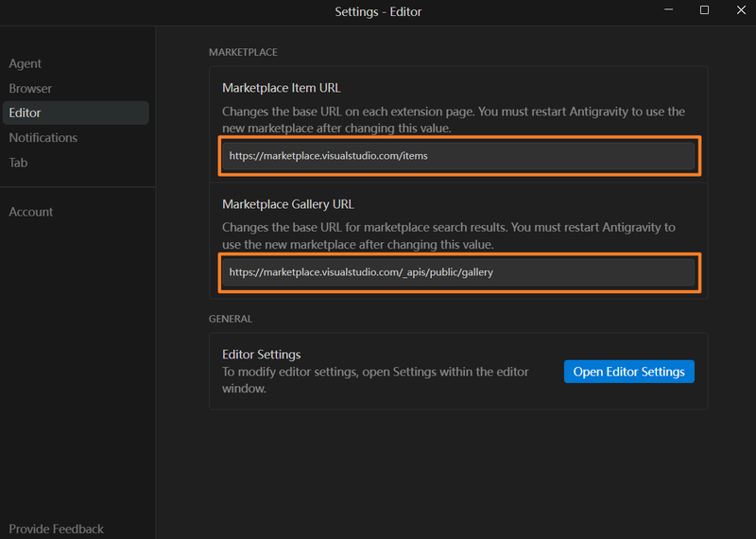This screenshot has width=756, height=539.
Task: Open the Account page in the sidebar
Action: click(31, 212)
